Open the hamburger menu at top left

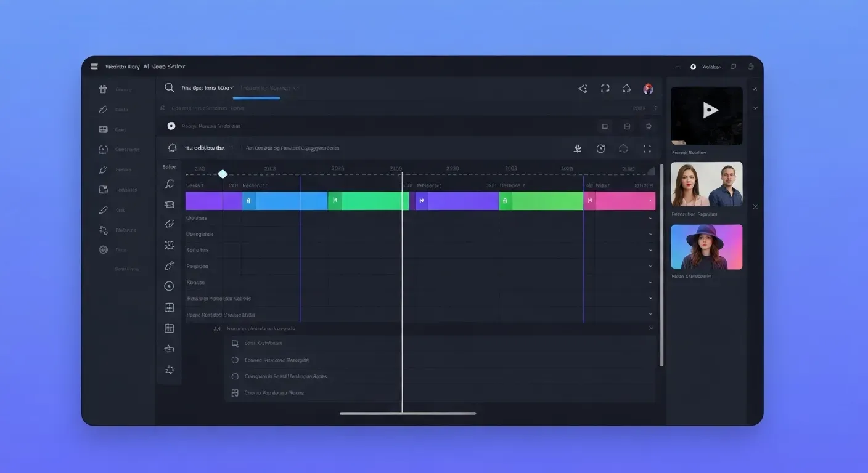(94, 66)
